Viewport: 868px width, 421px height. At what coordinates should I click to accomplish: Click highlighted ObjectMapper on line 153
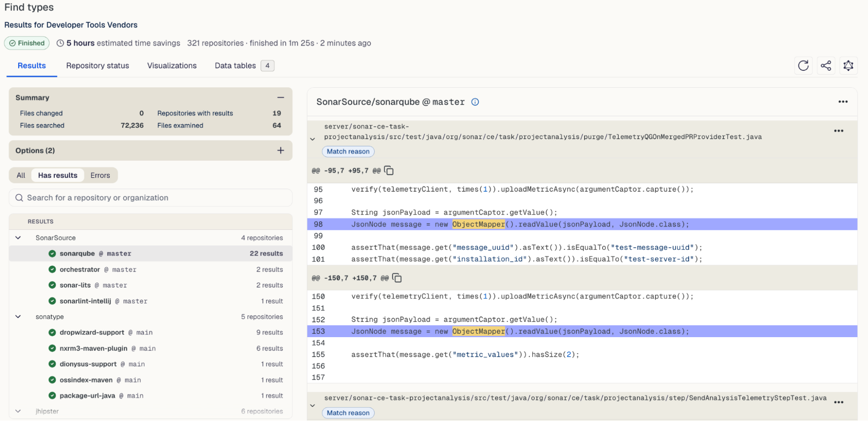coord(479,331)
